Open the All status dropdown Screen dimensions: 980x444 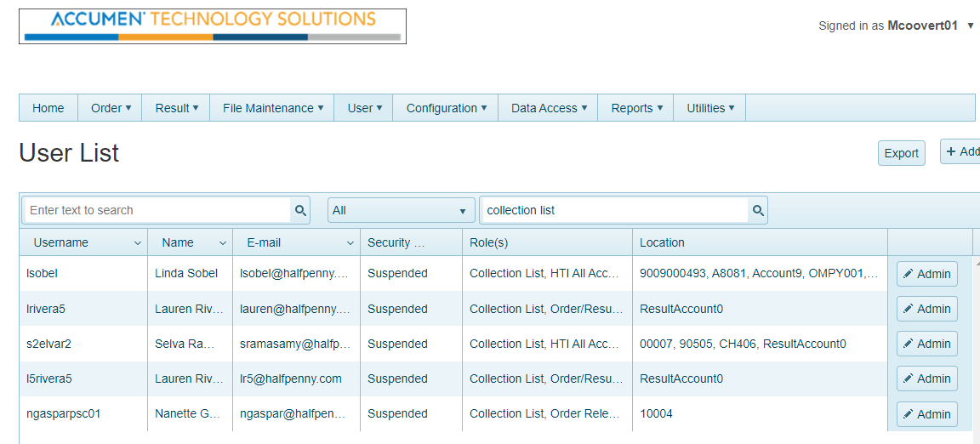click(x=401, y=210)
